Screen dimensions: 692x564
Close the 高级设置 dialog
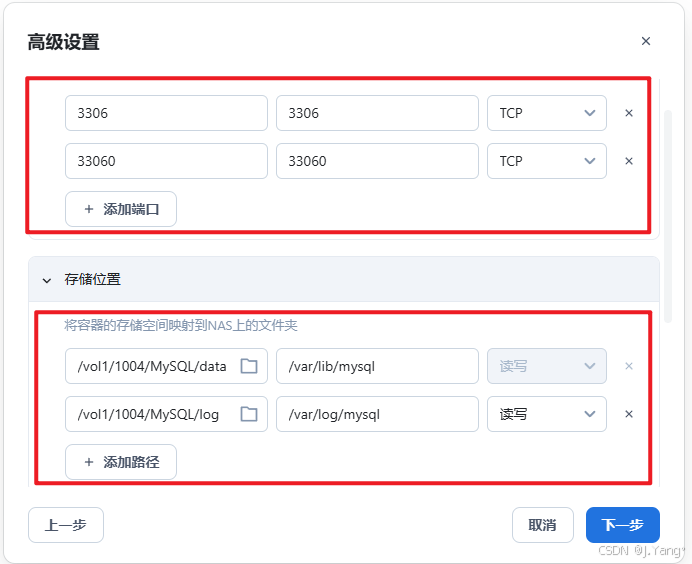(x=646, y=41)
